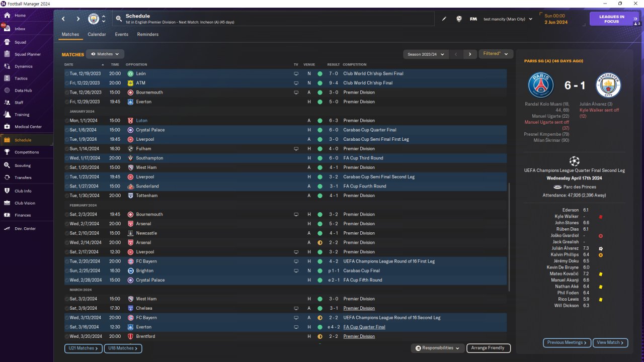Viewport: 644px width, 362px height.
Task: Open the Medical Center icon
Action: (x=7, y=127)
